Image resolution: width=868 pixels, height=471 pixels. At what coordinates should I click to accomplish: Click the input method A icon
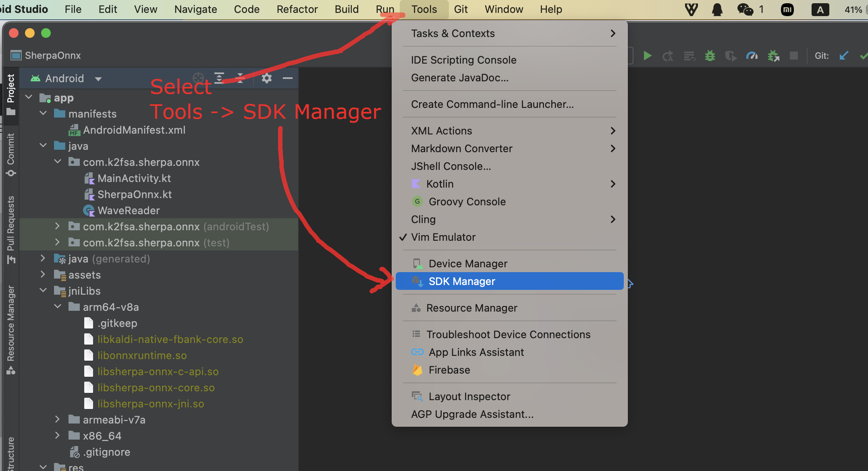(820, 9)
